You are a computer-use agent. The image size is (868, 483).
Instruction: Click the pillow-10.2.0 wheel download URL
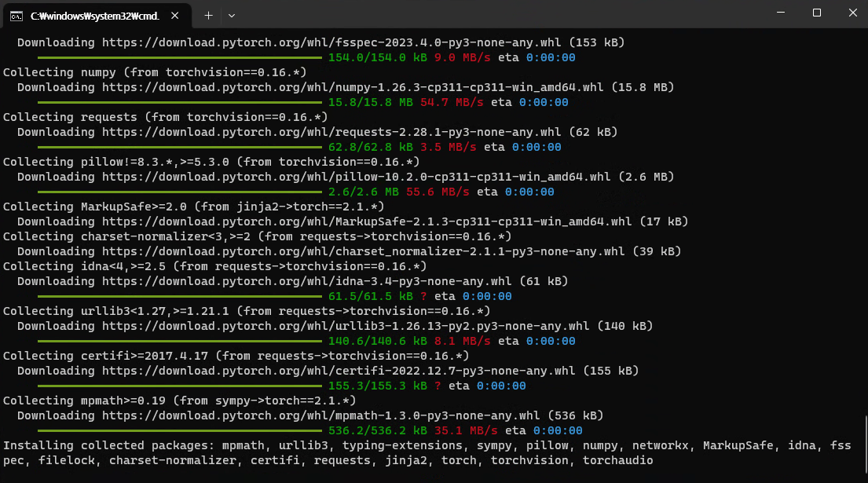(x=356, y=177)
